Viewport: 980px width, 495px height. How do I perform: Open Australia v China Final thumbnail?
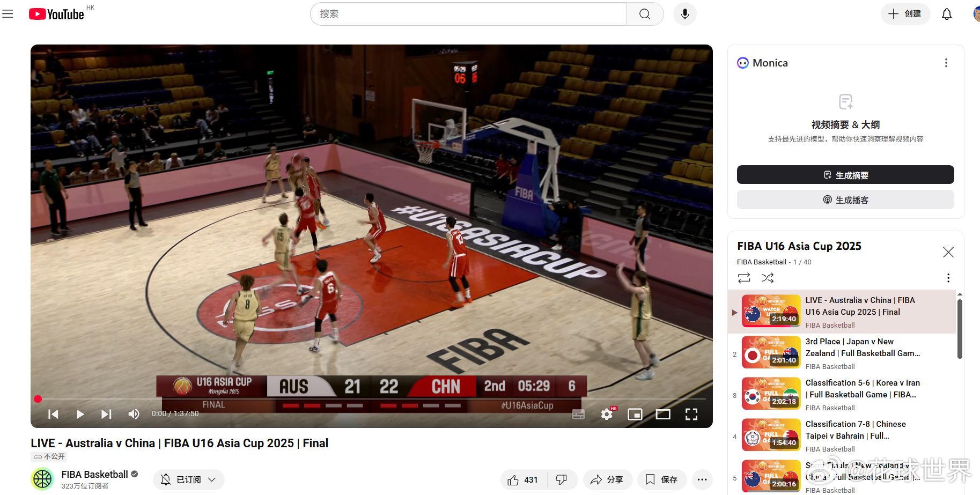771,311
